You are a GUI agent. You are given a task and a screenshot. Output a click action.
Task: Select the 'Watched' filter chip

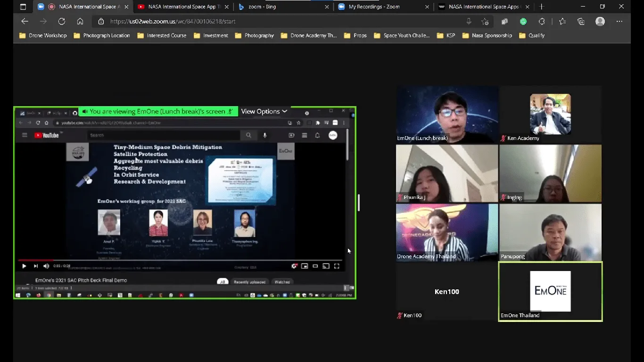click(x=282, y=282)
